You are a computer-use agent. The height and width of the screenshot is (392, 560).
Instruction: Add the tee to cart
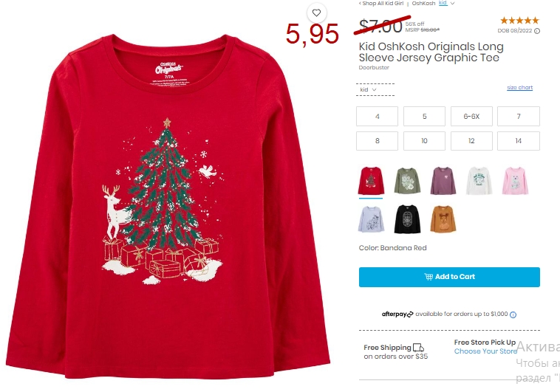pos(449,277)
